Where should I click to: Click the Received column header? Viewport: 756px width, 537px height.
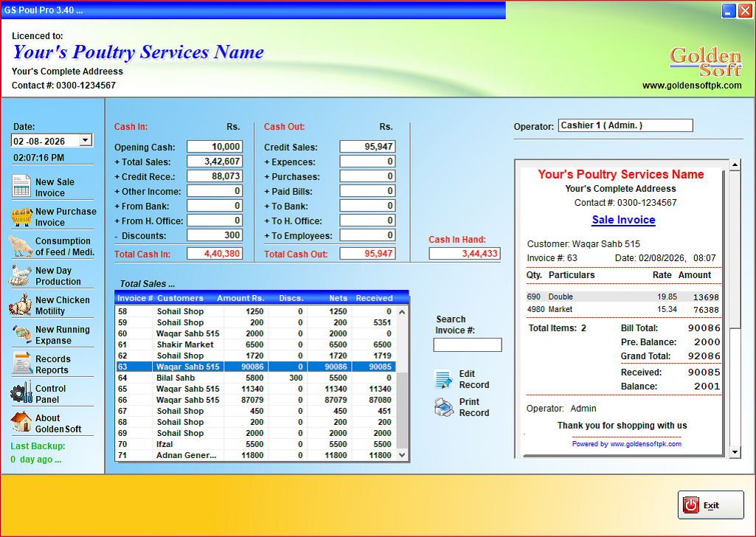tap(374, 298)
